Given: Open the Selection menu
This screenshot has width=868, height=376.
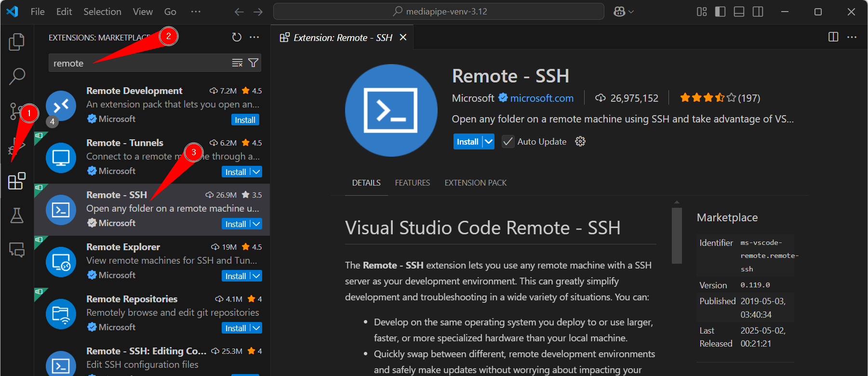Looking at the screenshot, I should click(102, 12).
